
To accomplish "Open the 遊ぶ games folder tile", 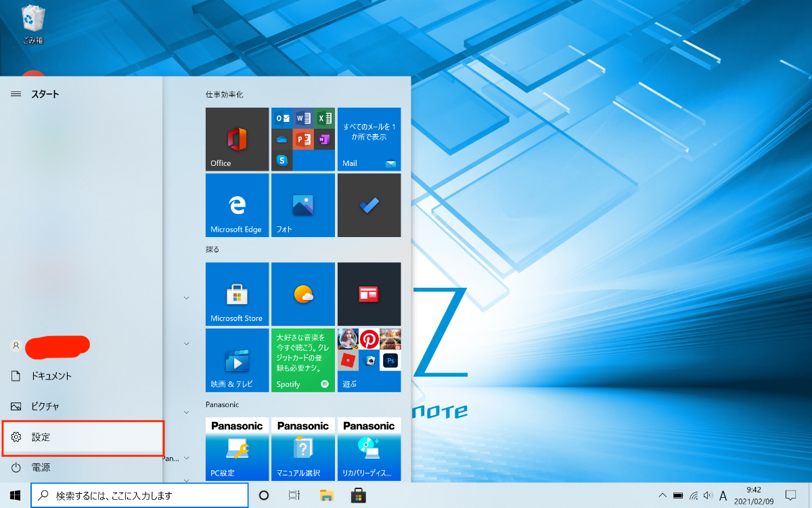I will click(x=369, y=360).
